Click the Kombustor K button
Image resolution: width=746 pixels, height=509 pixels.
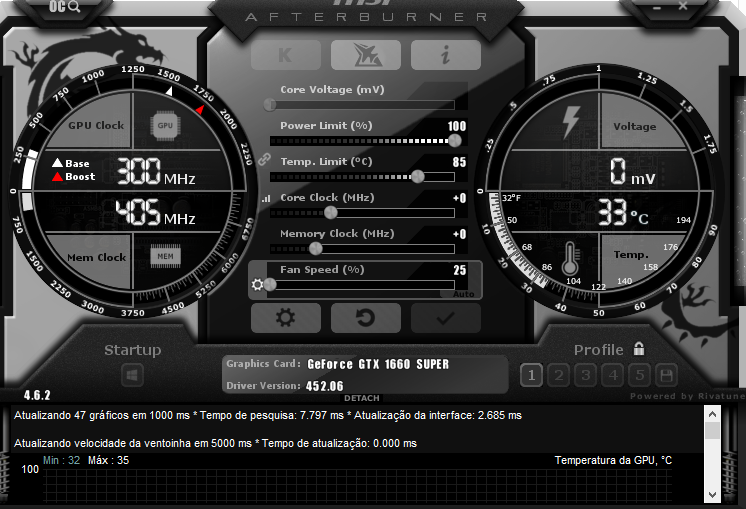click(285, 55)
